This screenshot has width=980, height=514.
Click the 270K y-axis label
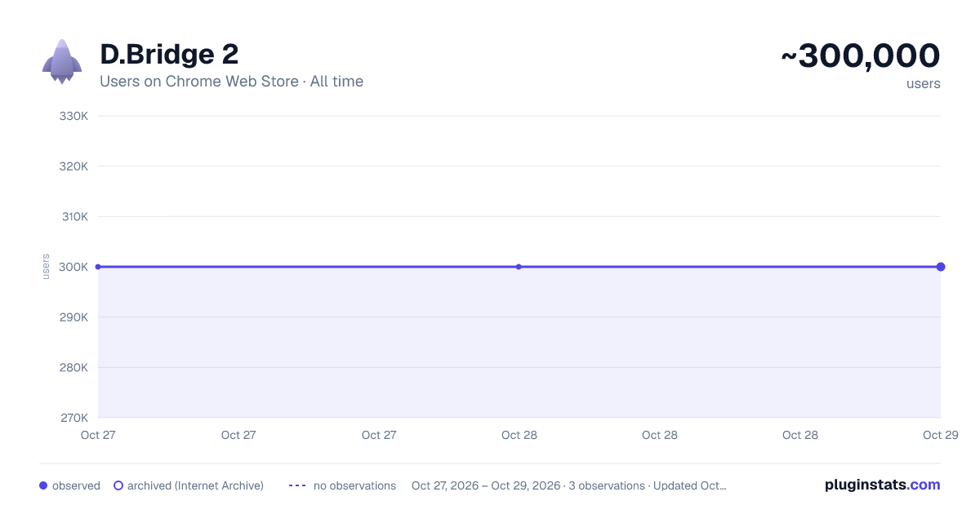(x=73, y=418)
